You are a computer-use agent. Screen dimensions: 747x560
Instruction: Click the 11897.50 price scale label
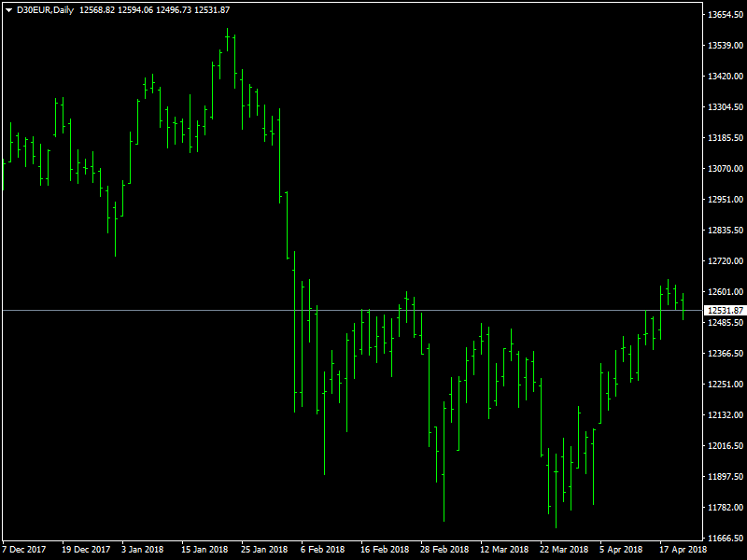pyautogui.click(x=726, y=477)
